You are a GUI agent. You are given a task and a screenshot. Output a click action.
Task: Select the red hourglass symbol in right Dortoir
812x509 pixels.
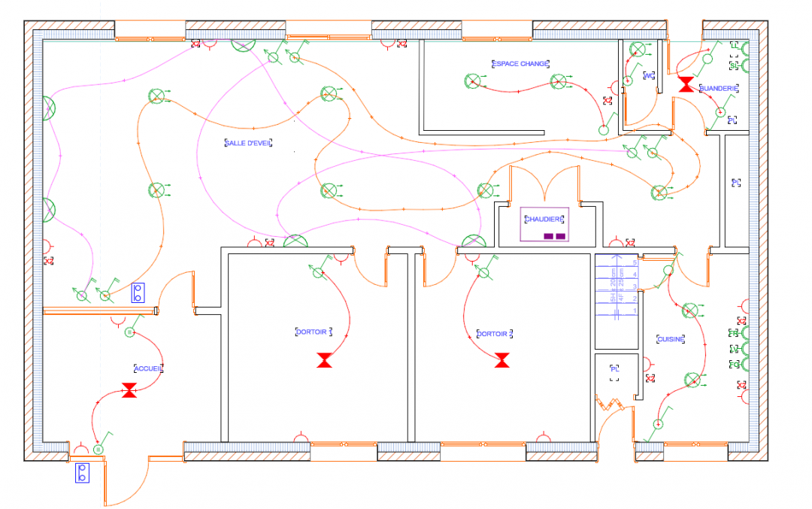point(502,360)
